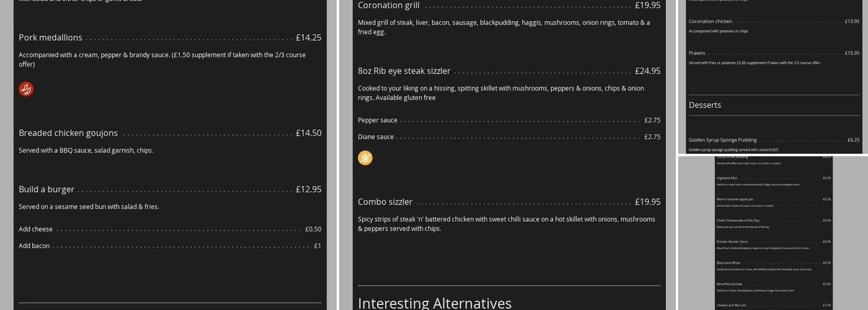Click the red spicy chilli icon
The height and width of the screenshot is (310, 868).
click(26, 89)
